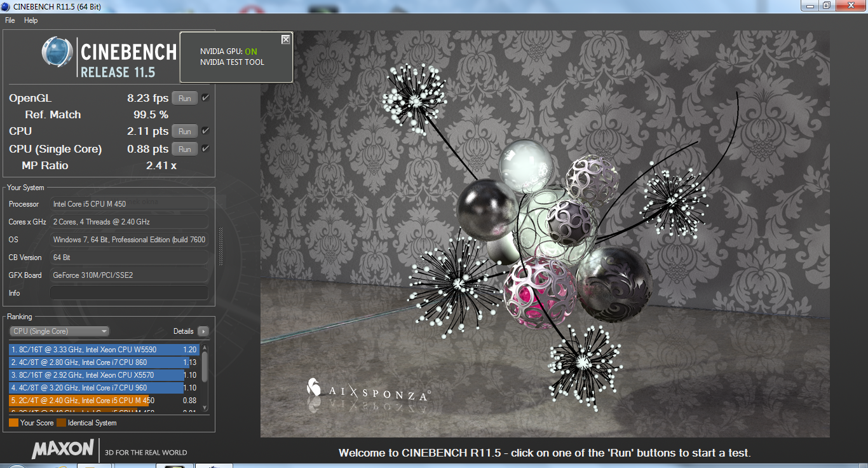Click the Processor field showing Intel Core i5
Image resolution: width=868 pixels, height=468 pixels.
(x=129, y=204)
